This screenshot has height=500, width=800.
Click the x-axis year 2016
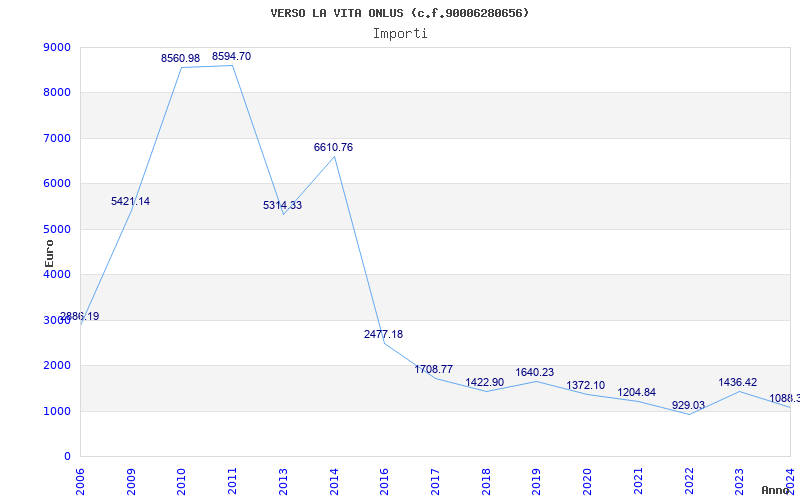coord(385,482)
